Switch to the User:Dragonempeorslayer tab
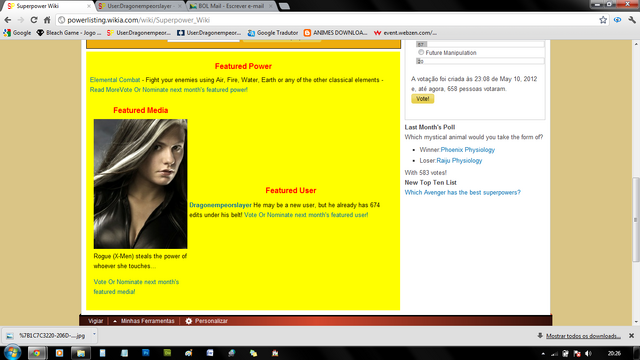Image resolution: width=640 pixels, height=360 pixels. [140, 6]
